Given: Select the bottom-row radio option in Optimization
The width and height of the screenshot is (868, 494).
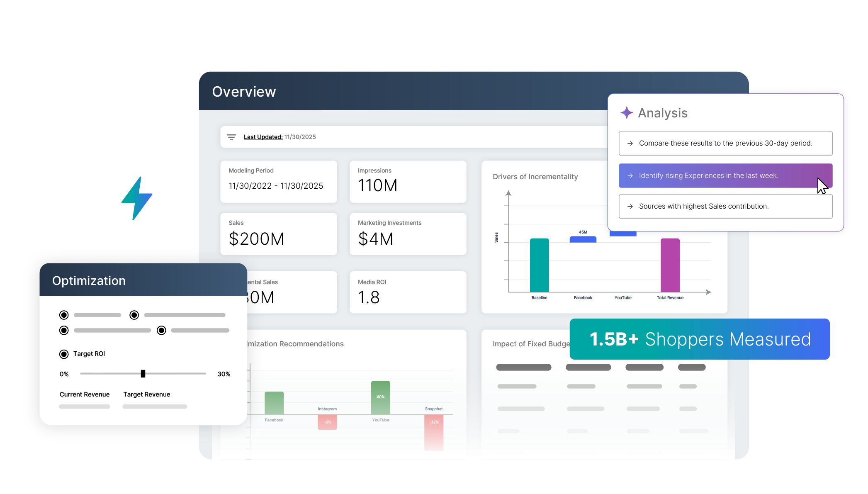Looking at the screenshot, I should [x=63, y=330].
